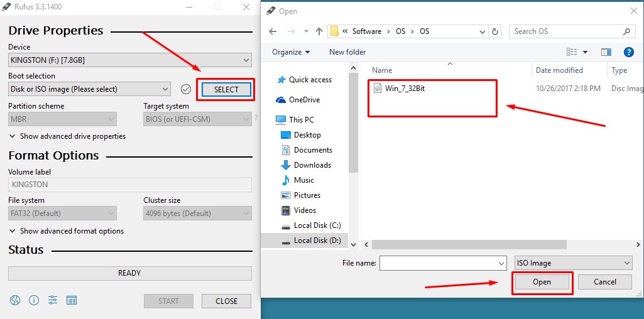Expand Show advanced format options
This screenshot has width=644, height=319.
(67, 231)
